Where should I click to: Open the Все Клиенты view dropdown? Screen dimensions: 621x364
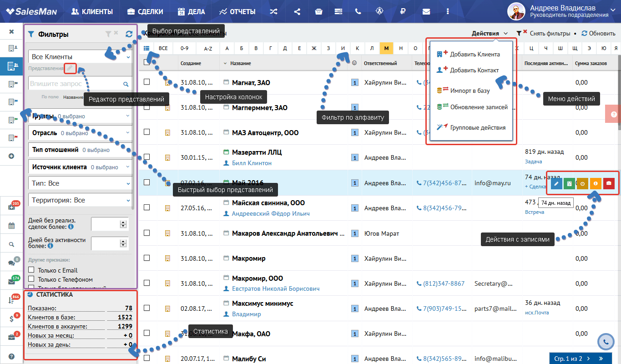(80, 57)
